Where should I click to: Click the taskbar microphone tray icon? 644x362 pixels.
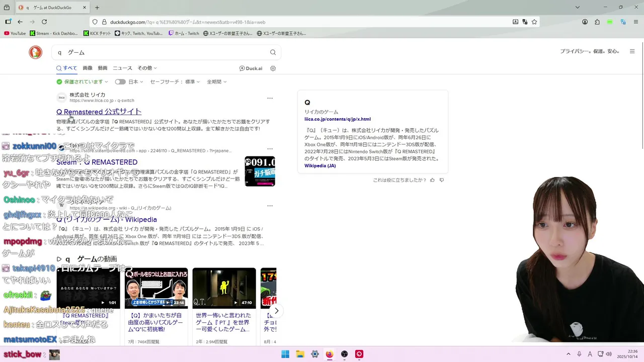[x=579, y=354]
